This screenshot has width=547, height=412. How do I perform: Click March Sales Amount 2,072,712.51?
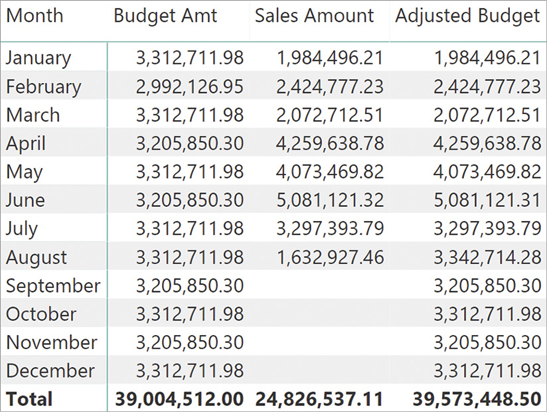(x=330, y=115)
